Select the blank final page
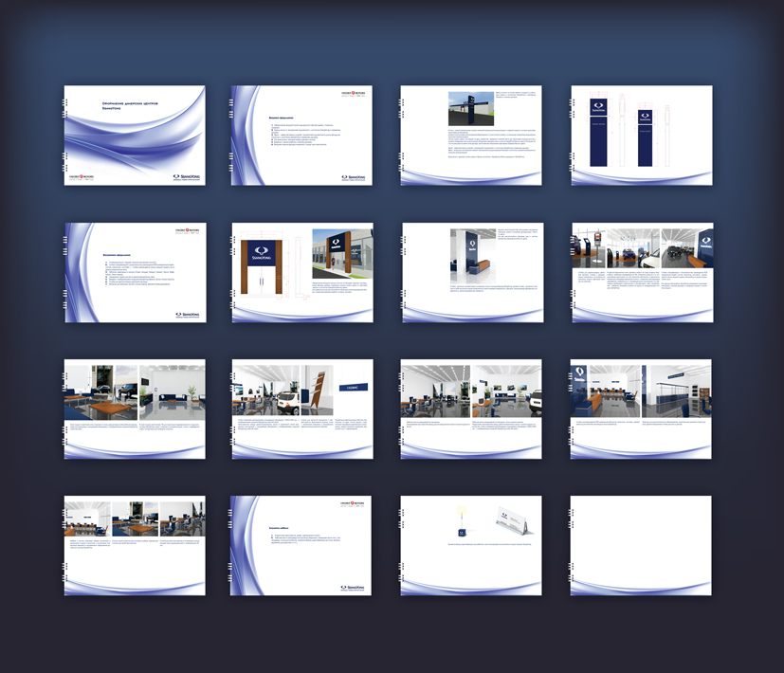Screen dimensions: 784x673 point(641,545)
